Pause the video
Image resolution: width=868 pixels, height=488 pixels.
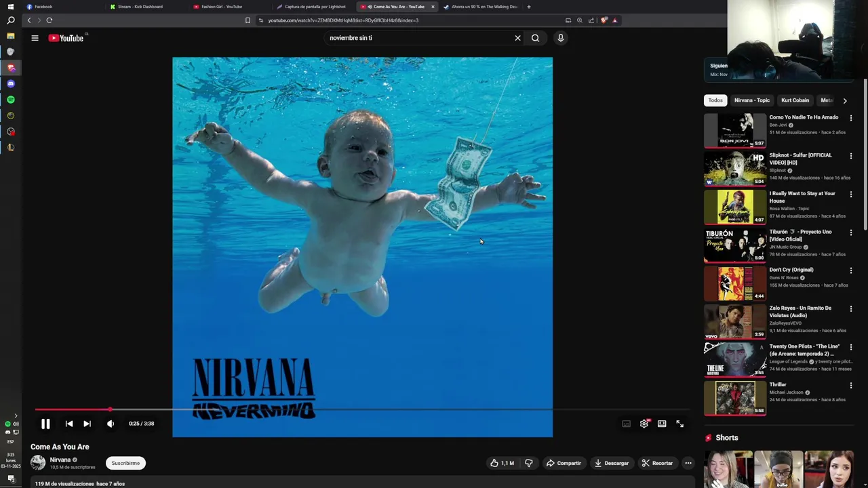click(45, 424)
